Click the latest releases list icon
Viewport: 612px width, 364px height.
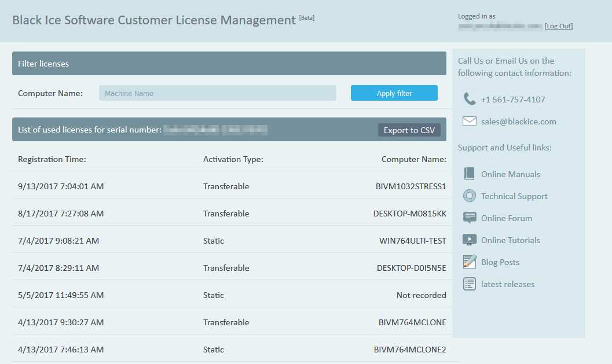[x=470, y=284]
